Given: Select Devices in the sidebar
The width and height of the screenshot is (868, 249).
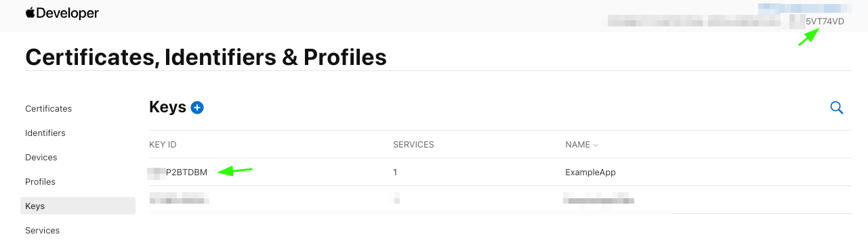Looking at the screenshot, I should (x=41, y=157).
